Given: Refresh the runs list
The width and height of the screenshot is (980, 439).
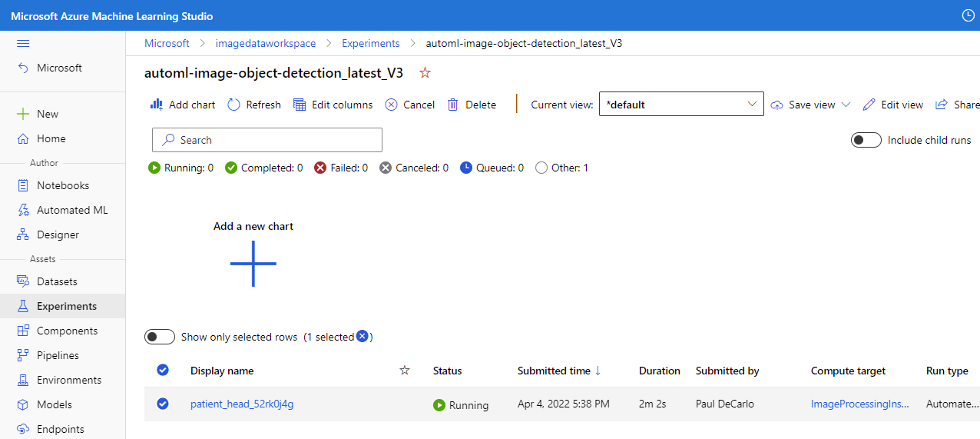Looking at the screenshot, I should [254, 105].
